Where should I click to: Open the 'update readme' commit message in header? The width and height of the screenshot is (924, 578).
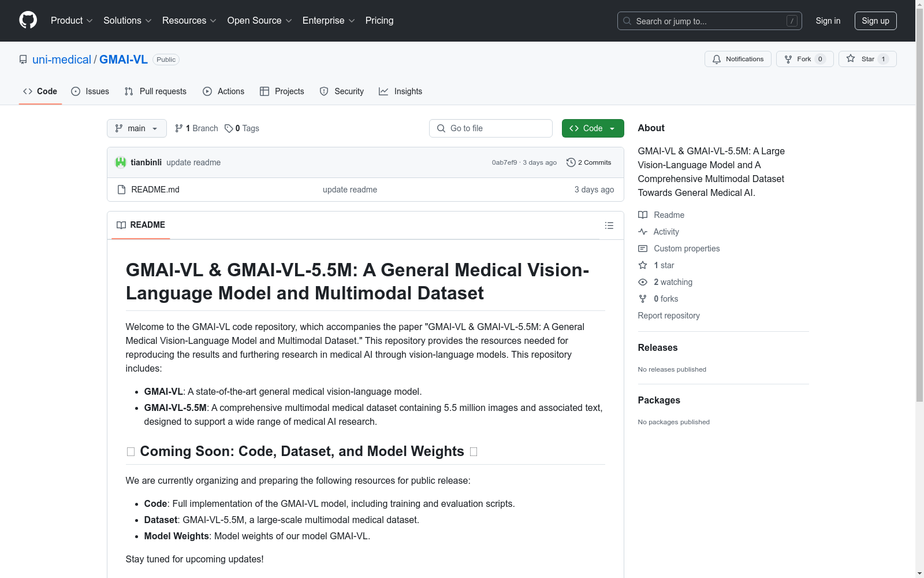point(193,162)
